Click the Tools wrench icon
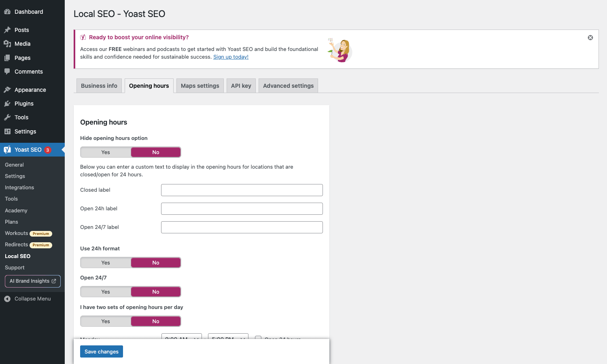This screenshot has width=607, height=364. point(7,117)
